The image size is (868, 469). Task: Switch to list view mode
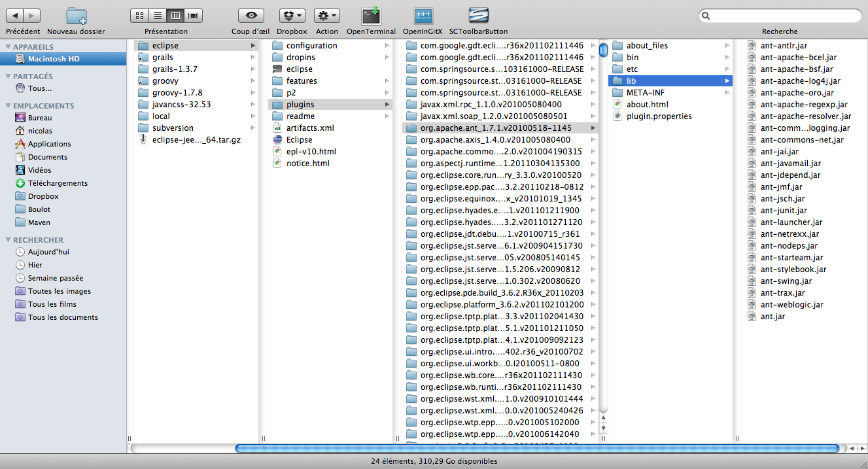[157, 15]
